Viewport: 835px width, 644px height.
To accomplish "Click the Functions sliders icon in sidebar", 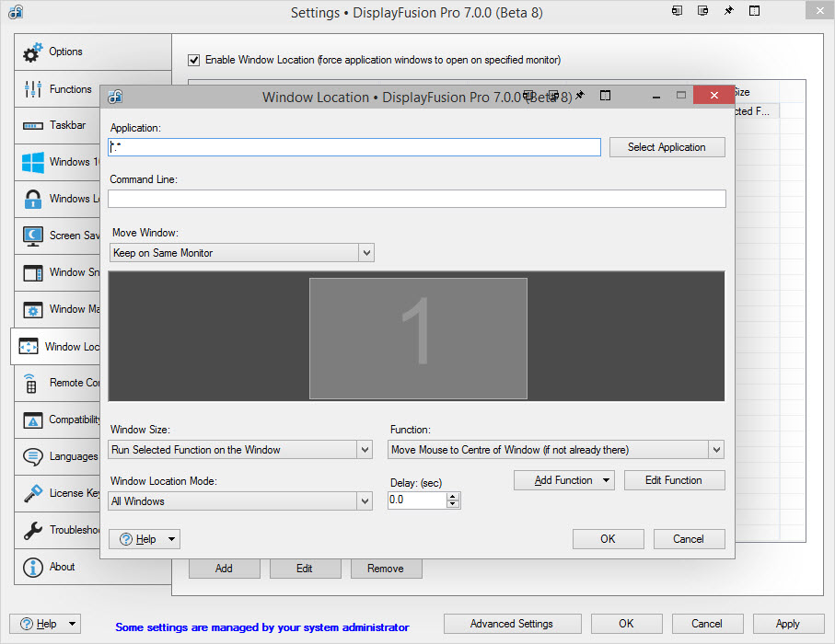I will (x=32, y=89).
